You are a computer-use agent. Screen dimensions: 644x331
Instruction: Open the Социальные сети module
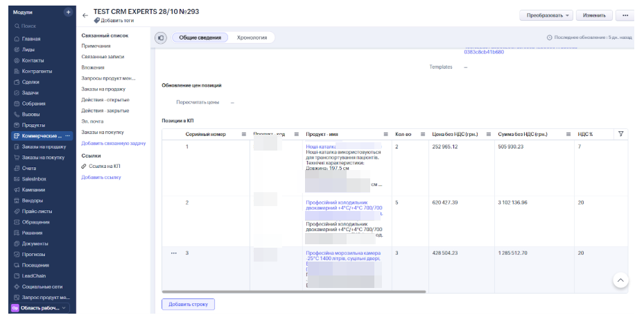42,287
